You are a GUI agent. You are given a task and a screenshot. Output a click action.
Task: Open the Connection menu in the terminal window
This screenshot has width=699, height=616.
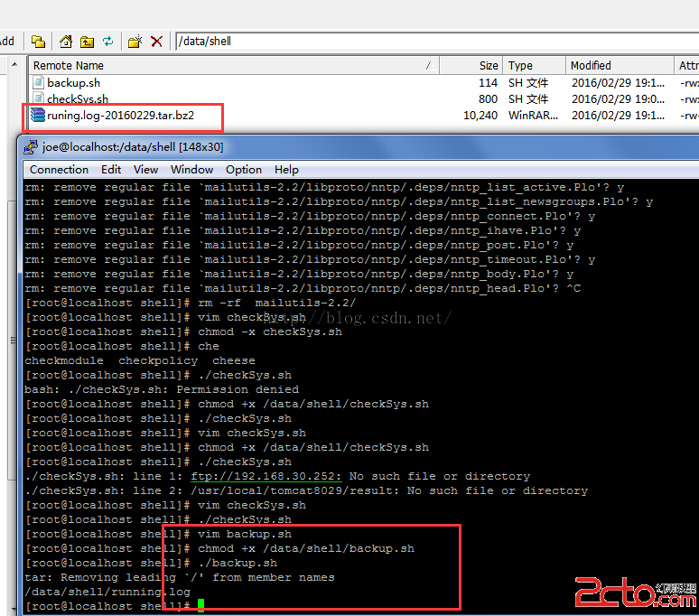59,170
